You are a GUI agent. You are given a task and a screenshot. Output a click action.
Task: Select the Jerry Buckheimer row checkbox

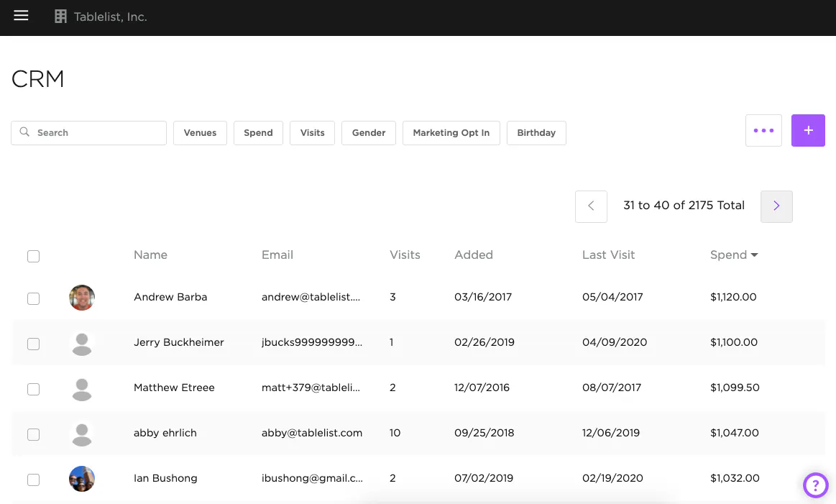point(33,344)
